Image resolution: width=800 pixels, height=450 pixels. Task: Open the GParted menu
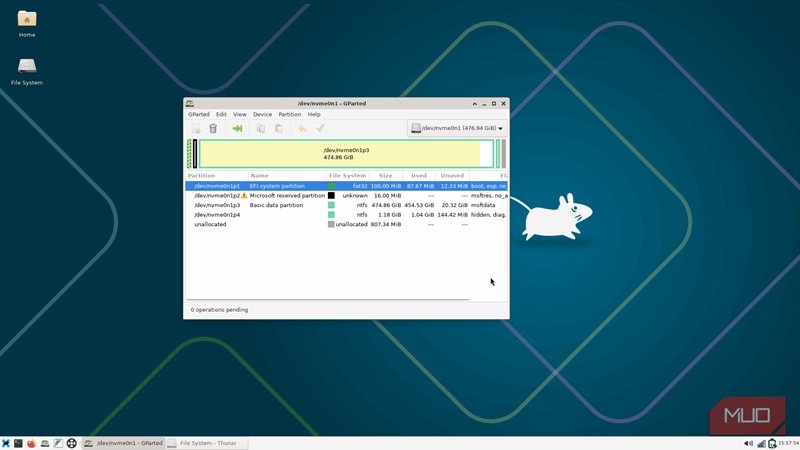pos(198,114)
